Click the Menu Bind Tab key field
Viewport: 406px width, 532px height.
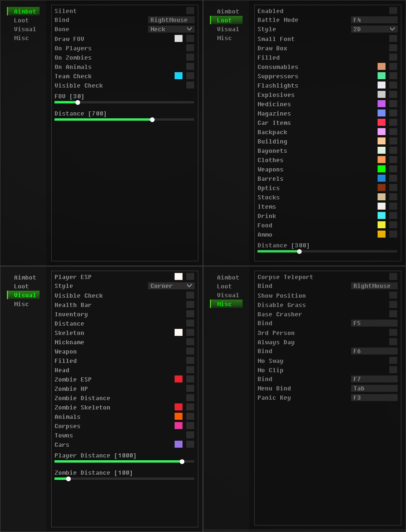point(374,389)
